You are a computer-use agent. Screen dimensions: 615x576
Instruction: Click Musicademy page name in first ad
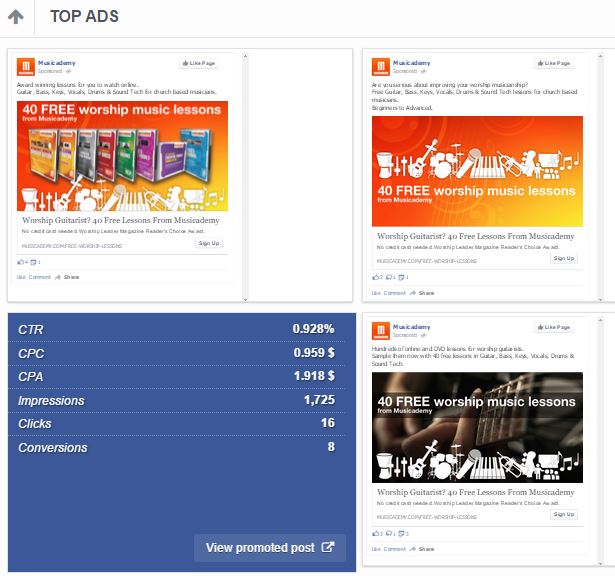click(56, 63)
